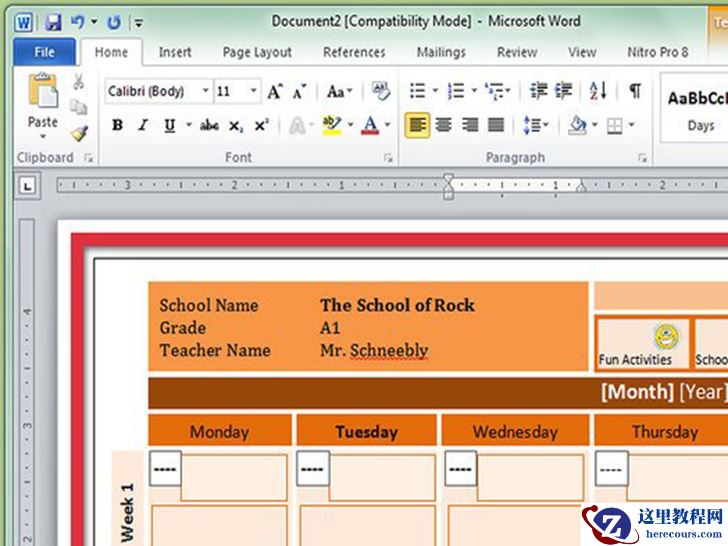
Task: Center align the paragraph
Action: click(444, 125)
